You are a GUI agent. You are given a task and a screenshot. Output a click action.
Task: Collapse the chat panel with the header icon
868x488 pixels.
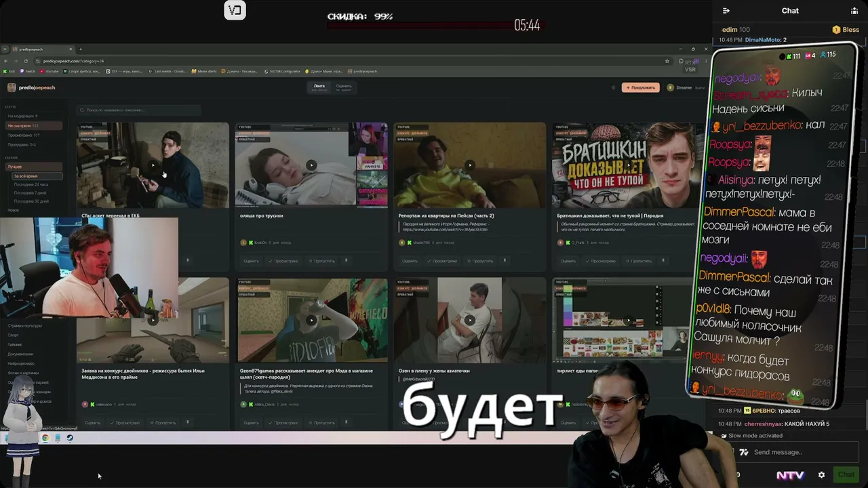(726, 11)
